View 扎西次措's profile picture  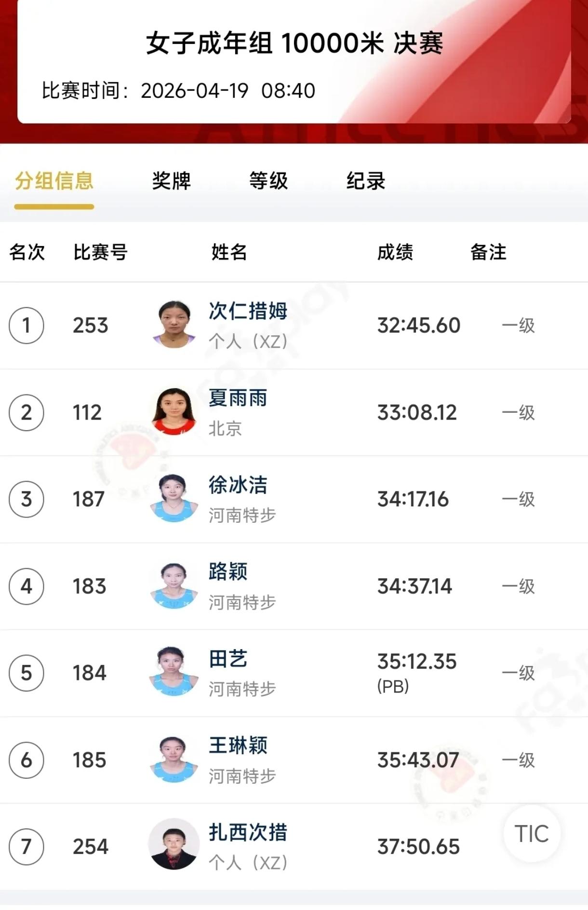174,846
